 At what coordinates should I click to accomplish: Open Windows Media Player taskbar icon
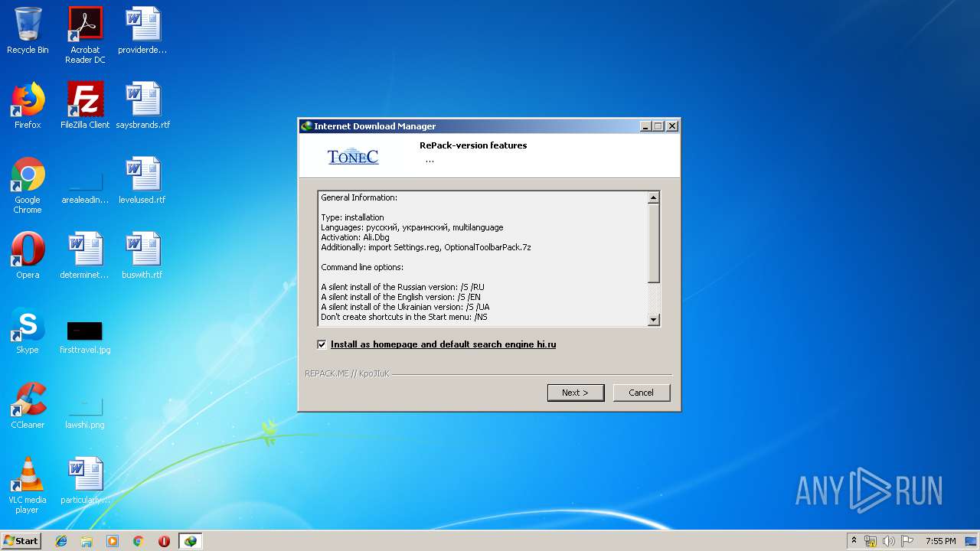113,541
